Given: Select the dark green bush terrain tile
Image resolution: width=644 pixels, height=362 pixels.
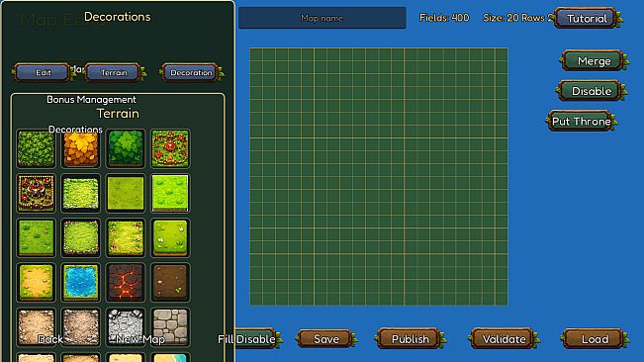Looking at the screenshot, I should click(36, 148).
